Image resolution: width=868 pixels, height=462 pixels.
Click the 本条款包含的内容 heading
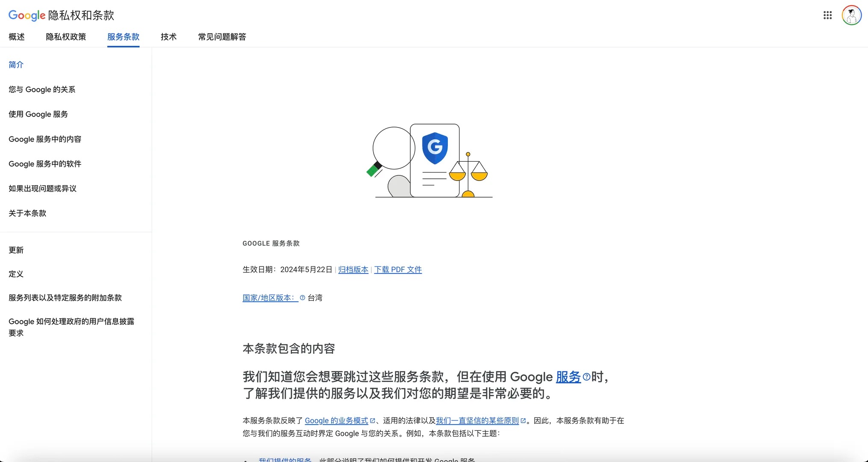pyautogui.click(x=289, y=349)
